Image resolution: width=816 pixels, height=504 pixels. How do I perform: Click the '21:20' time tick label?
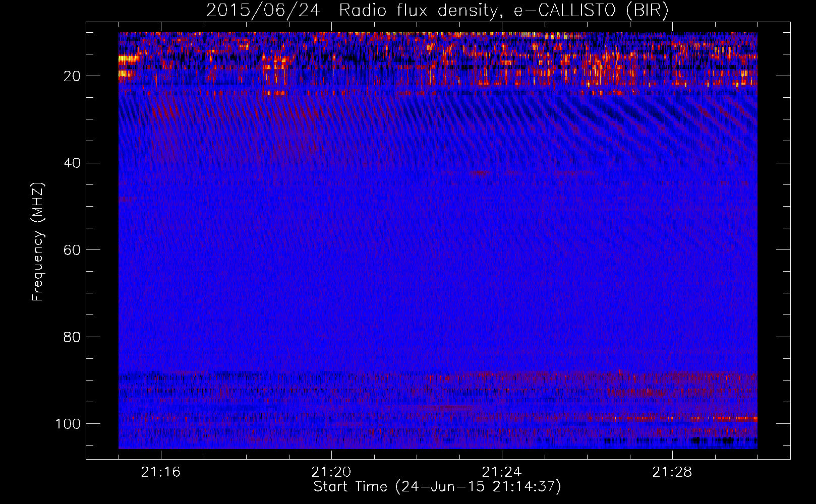tap(331, 472)
